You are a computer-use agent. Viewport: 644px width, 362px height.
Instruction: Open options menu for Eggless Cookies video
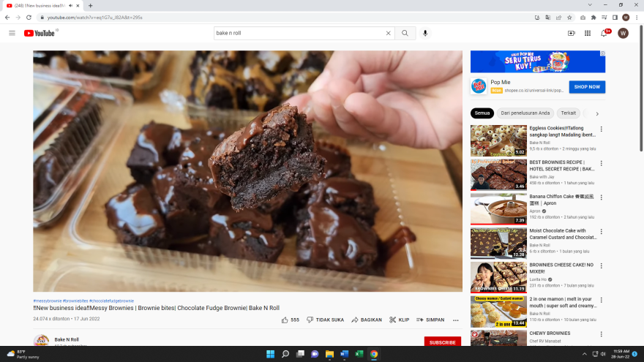pos(602,129)
